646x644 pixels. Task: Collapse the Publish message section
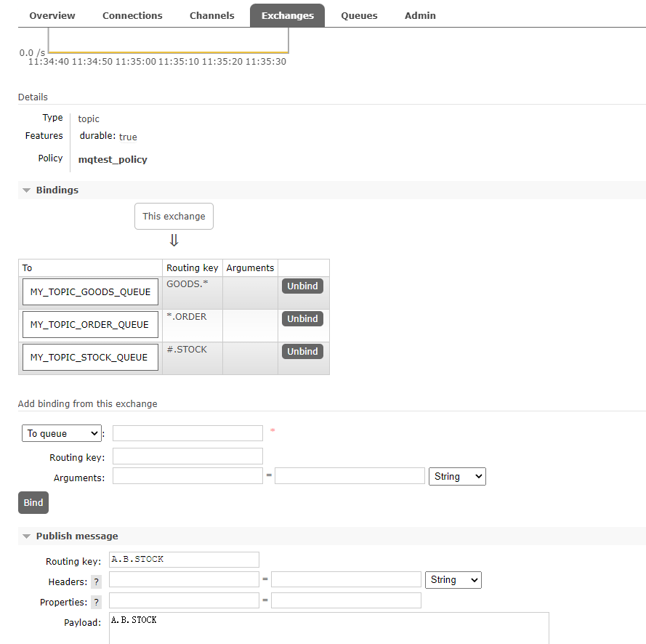pyautogui.click(x=76, y=536)
